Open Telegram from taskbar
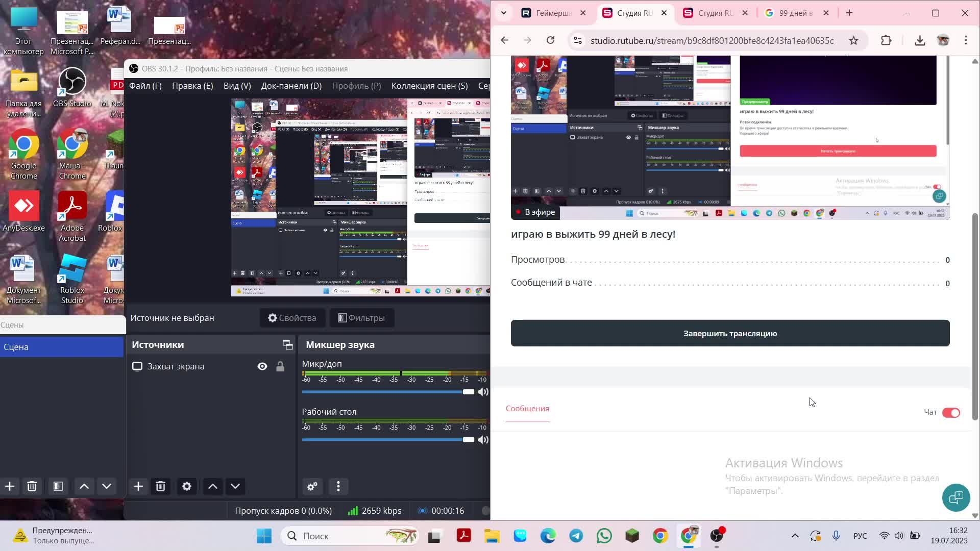The width and height of the screenshot is (980, 551). [x=576, y=536]
